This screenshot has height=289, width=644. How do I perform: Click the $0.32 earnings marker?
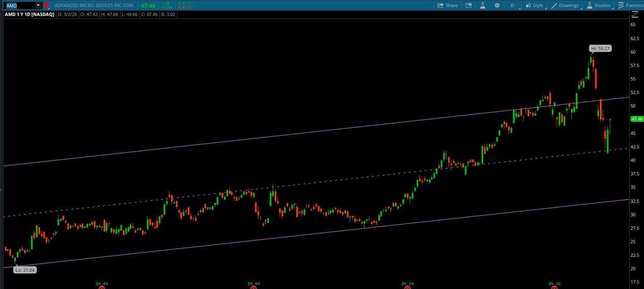554,283
